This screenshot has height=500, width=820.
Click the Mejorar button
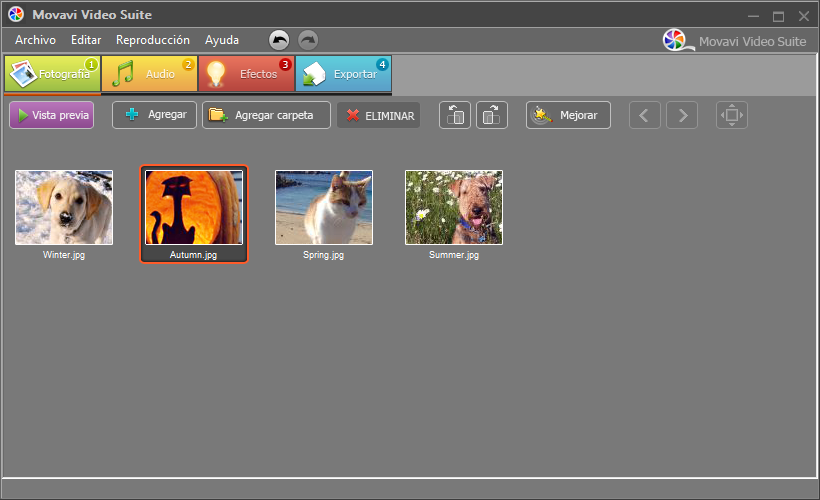pos(568,115)
